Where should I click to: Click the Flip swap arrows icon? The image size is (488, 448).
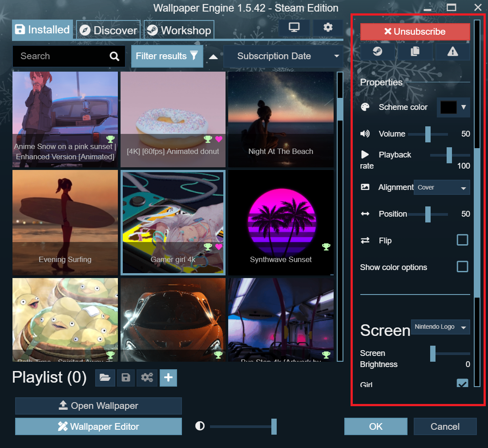365,240
